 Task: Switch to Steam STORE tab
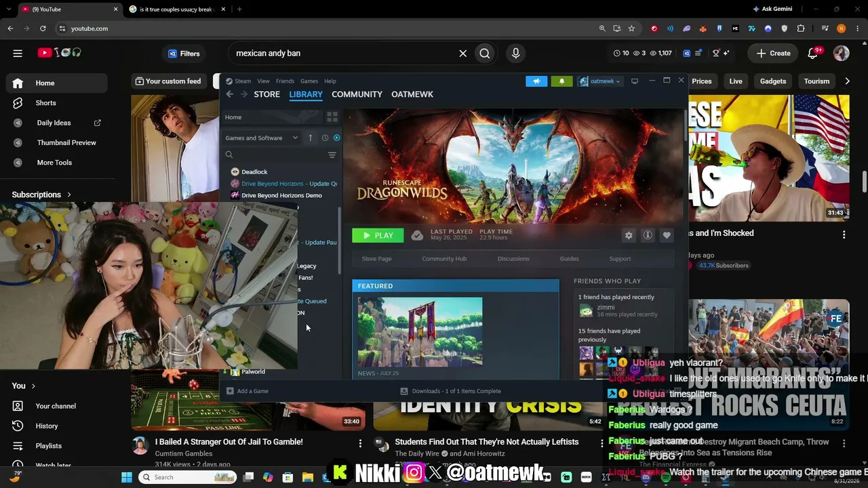click(x=267, y=94)
